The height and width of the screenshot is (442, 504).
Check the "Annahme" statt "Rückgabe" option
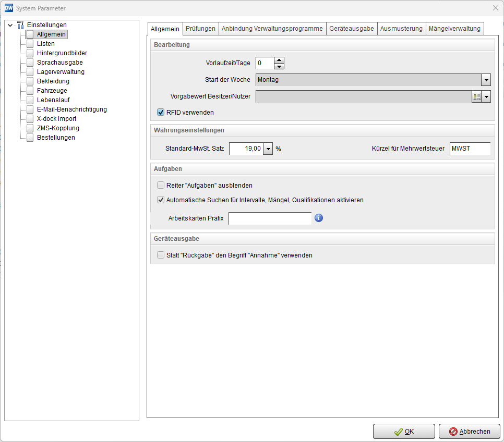161,255
